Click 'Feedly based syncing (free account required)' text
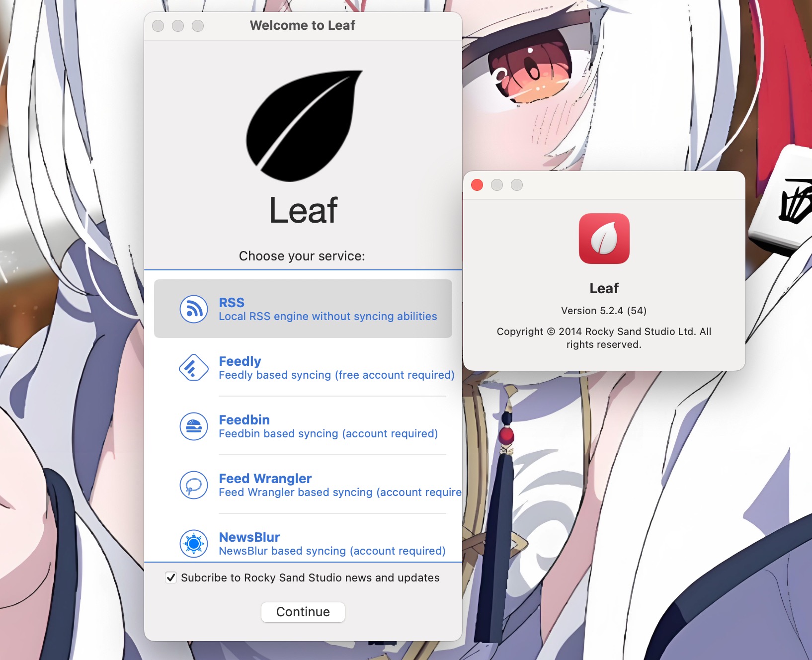The height and width of the screenshot is (660, 812). coord(336,375)
